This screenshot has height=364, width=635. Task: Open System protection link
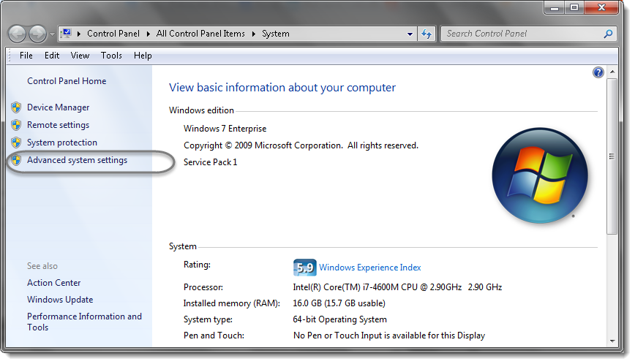(x=62, y=143)
